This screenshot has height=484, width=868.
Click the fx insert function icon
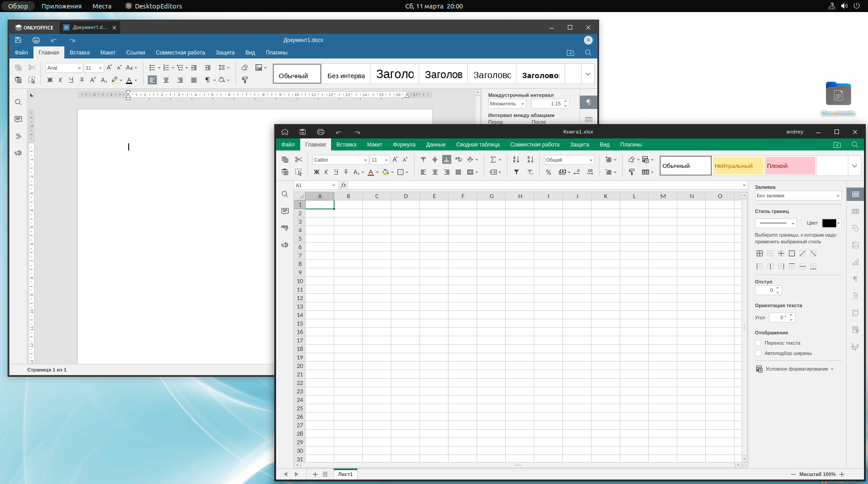343,185
